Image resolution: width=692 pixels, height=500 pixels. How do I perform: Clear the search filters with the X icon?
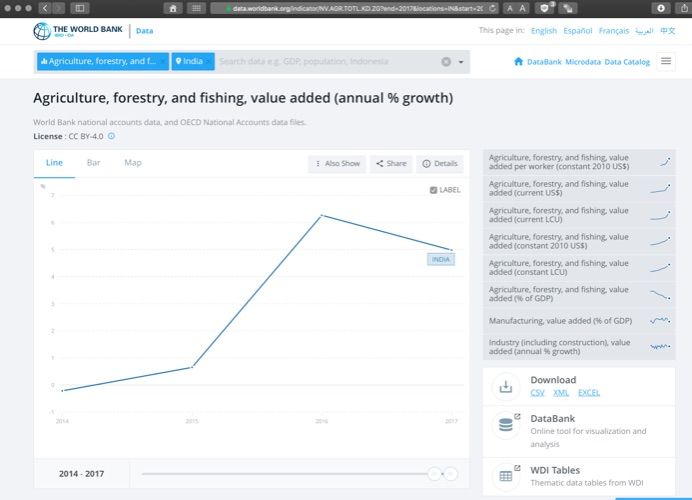click(x=446, y=62)
